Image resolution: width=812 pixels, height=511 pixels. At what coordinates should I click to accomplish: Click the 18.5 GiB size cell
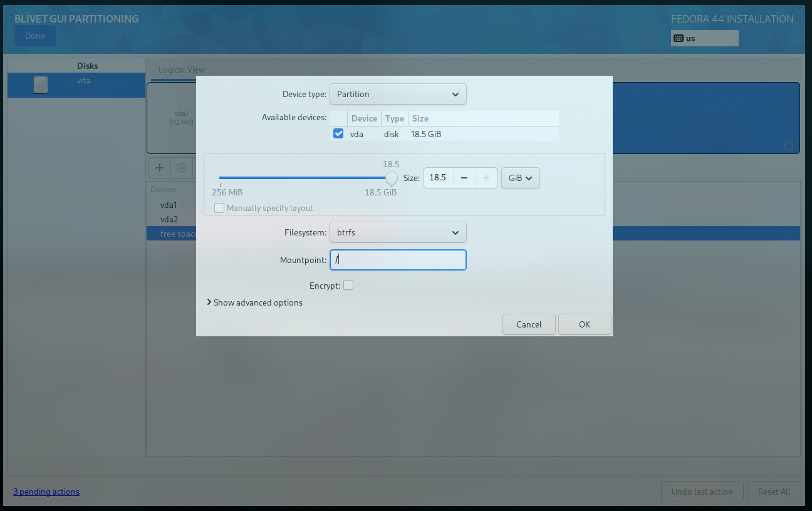(x=426, y=134)
